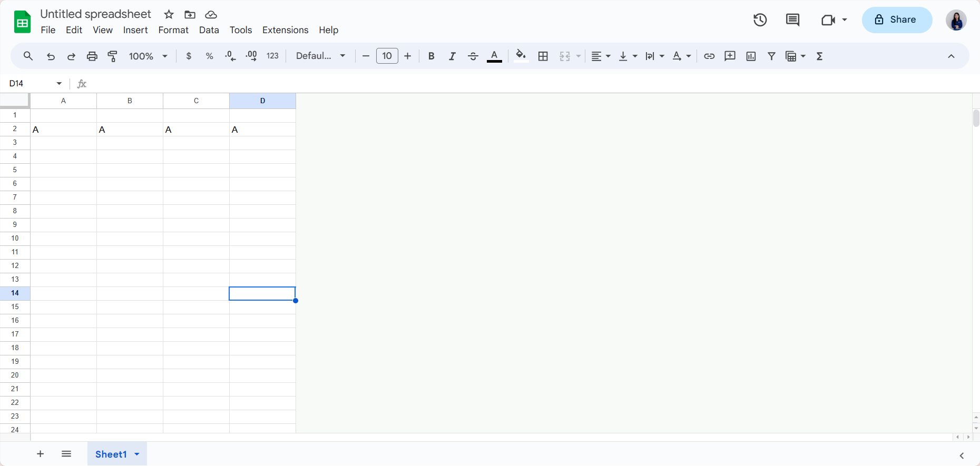Click the Share button
This screenshot has width=980, height=466.
coord(897,20)
